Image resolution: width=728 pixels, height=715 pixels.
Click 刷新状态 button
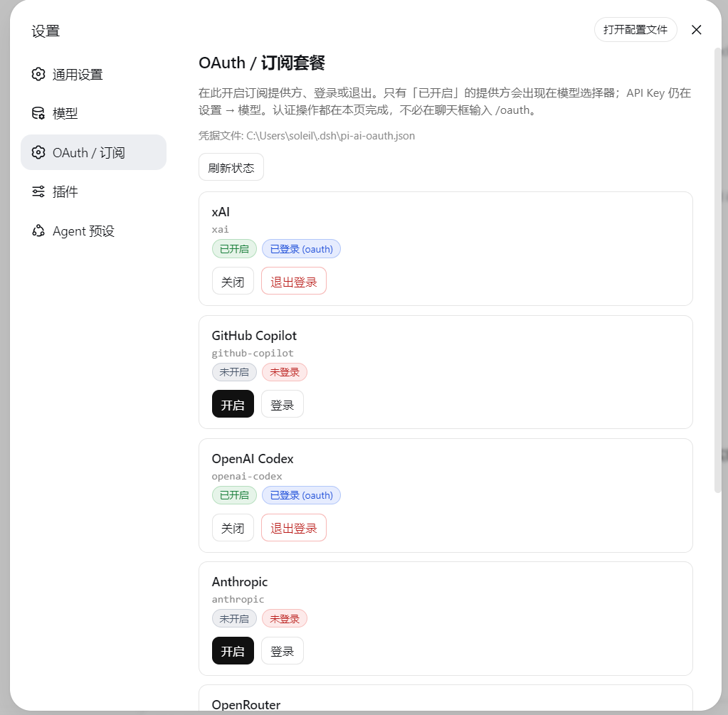(231, 167)
